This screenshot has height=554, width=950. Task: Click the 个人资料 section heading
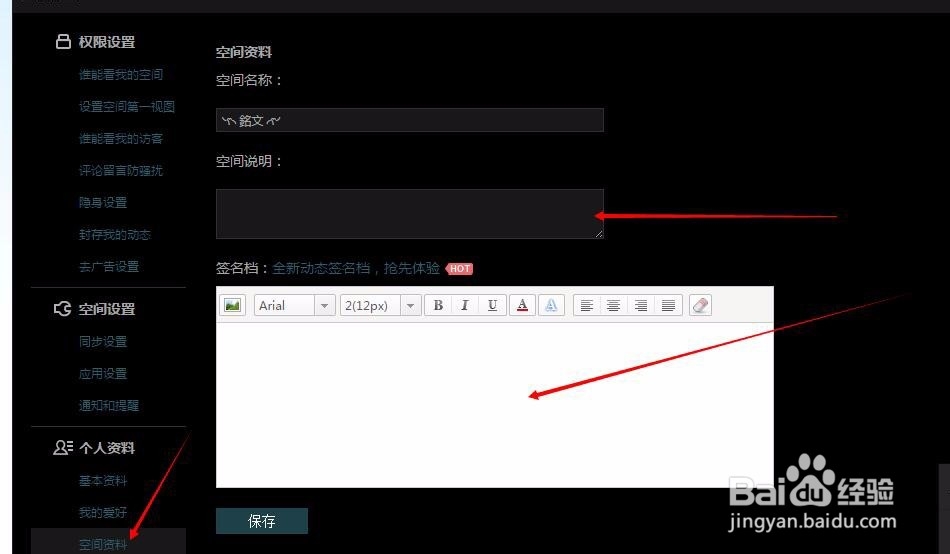tap(107, 448)
